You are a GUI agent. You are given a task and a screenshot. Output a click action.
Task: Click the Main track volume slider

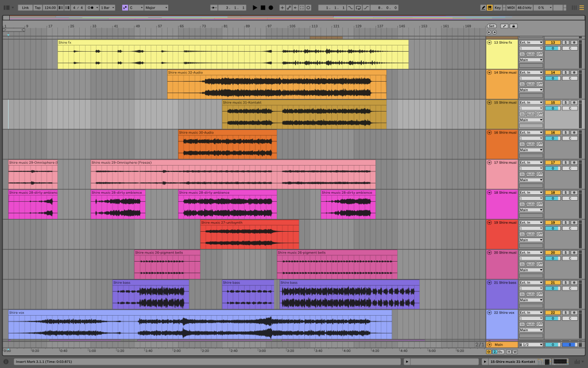point(552,344)
